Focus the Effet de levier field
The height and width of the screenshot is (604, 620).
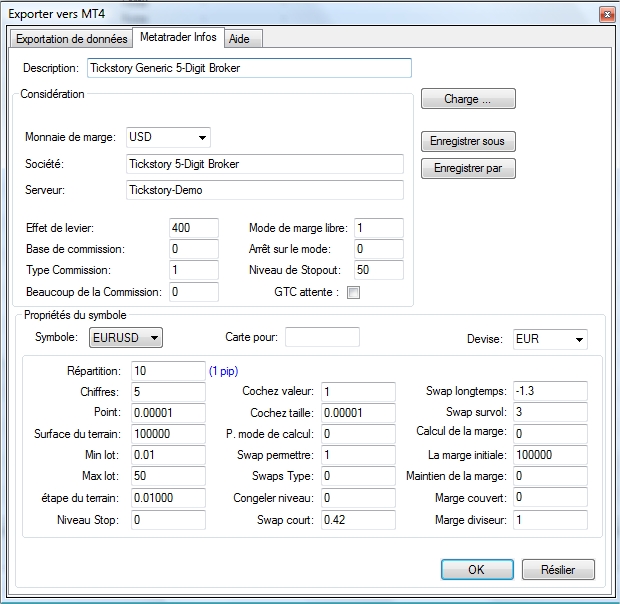[x=193, y=228]
